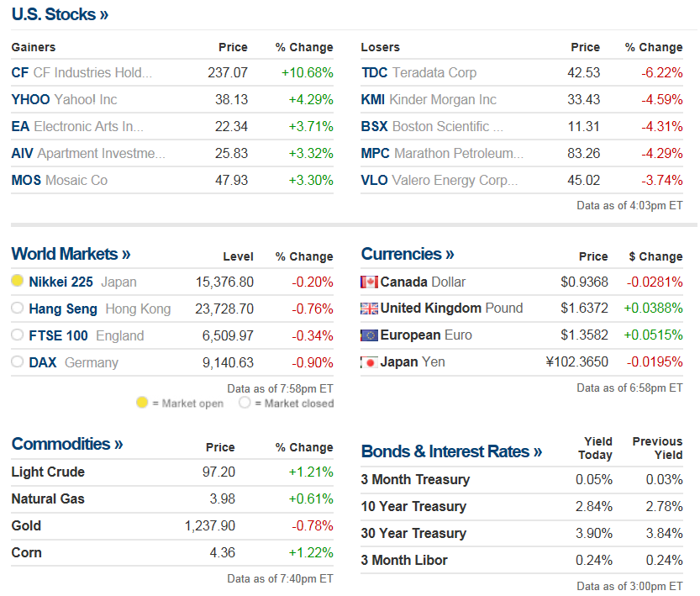The image size is (700, 596).
Task: Click the Hang Seng market closed indicator
Action: coord(18,308)
